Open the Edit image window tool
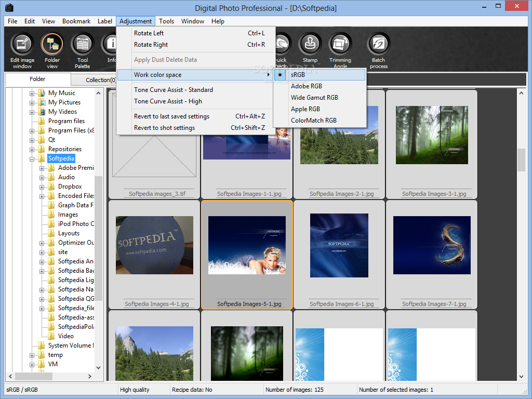Screen dimensions: 532x399 [22, 51]
